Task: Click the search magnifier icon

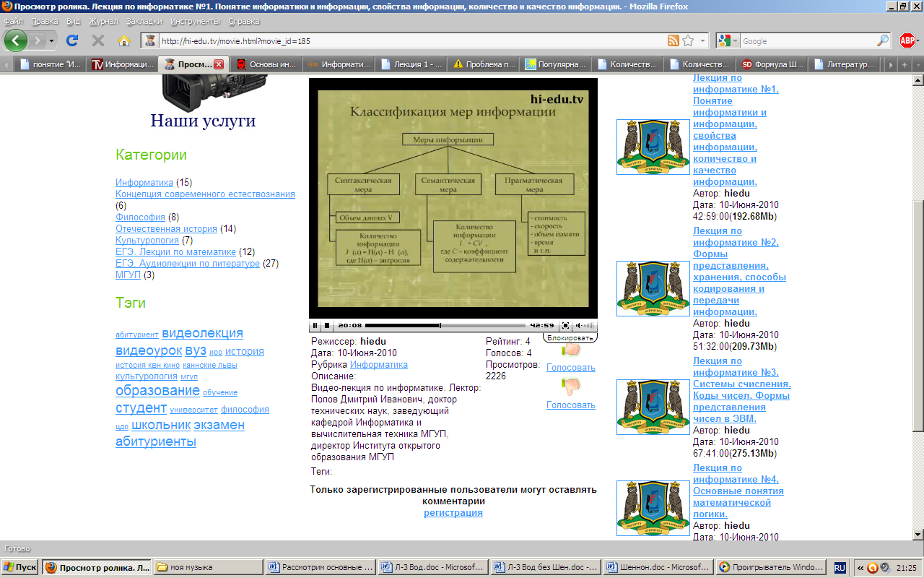Action: (x=883, y=41)
